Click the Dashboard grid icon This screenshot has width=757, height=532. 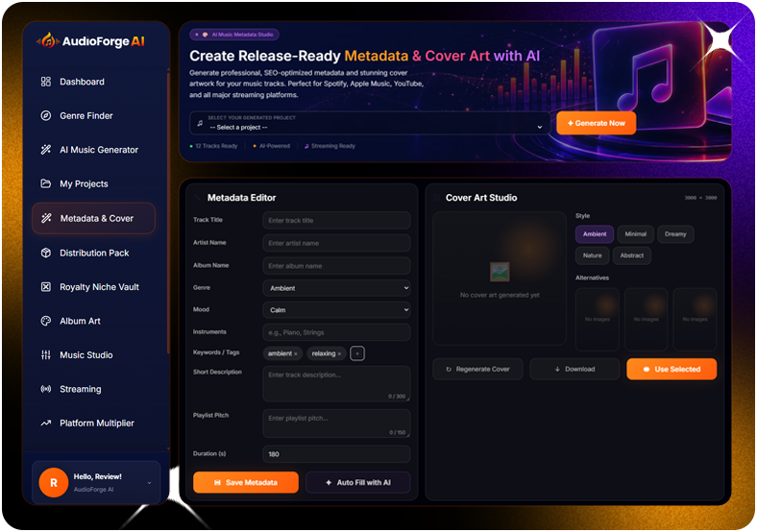point(46,82)
